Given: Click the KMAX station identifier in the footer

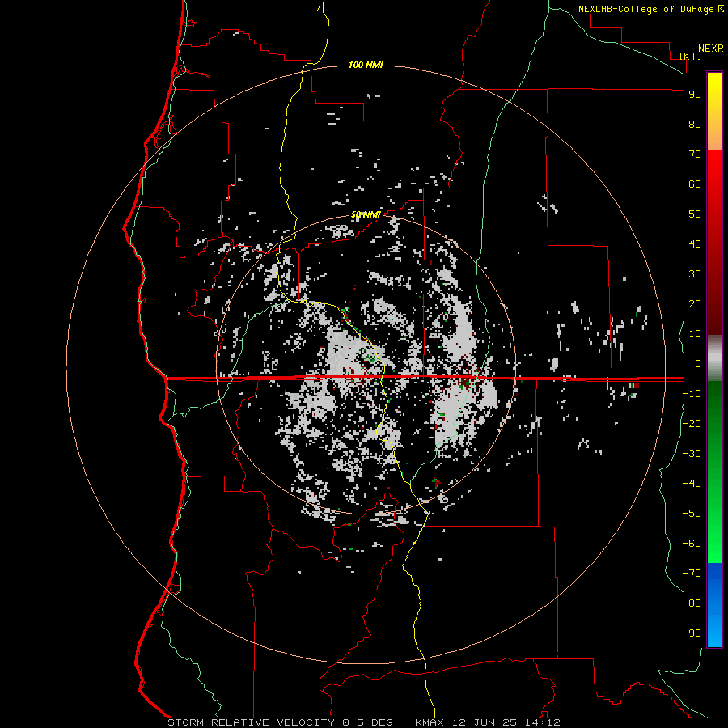Looking at the screenshot, I should point(429,722).
